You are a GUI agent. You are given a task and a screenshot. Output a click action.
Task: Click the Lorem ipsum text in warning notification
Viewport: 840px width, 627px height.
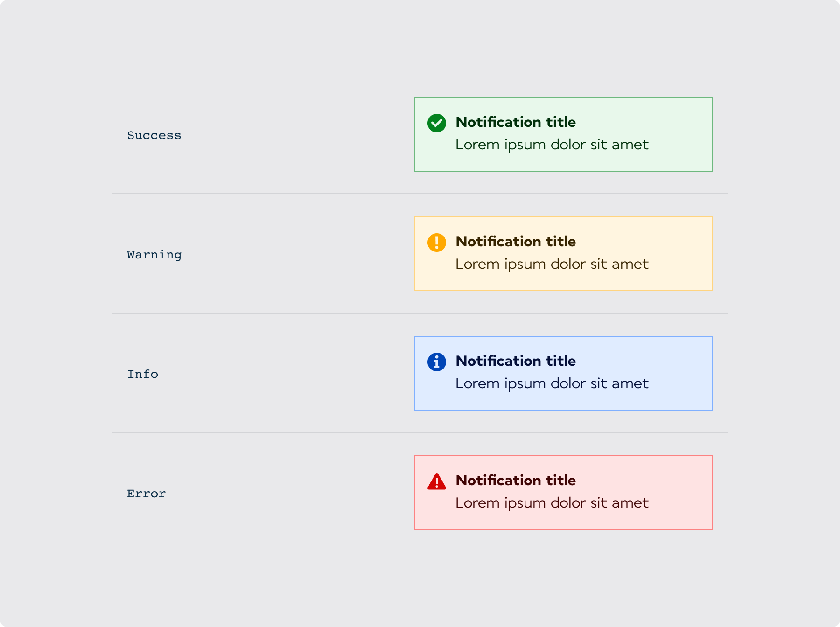(x=552, y=264)
